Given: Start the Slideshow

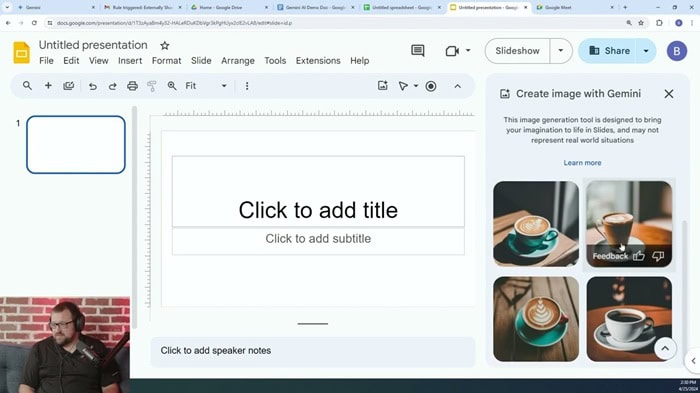Looking at the screenshot, I should click(x=517, y=51).
